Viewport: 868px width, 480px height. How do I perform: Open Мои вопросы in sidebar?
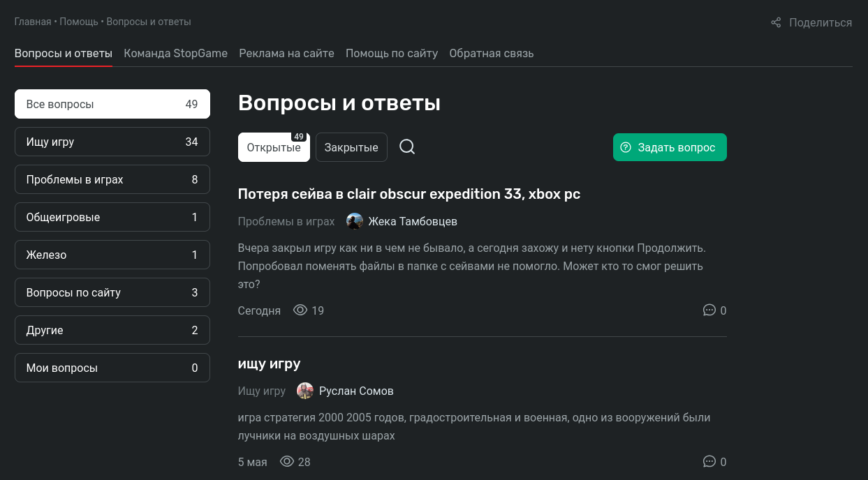click(112, 368)
